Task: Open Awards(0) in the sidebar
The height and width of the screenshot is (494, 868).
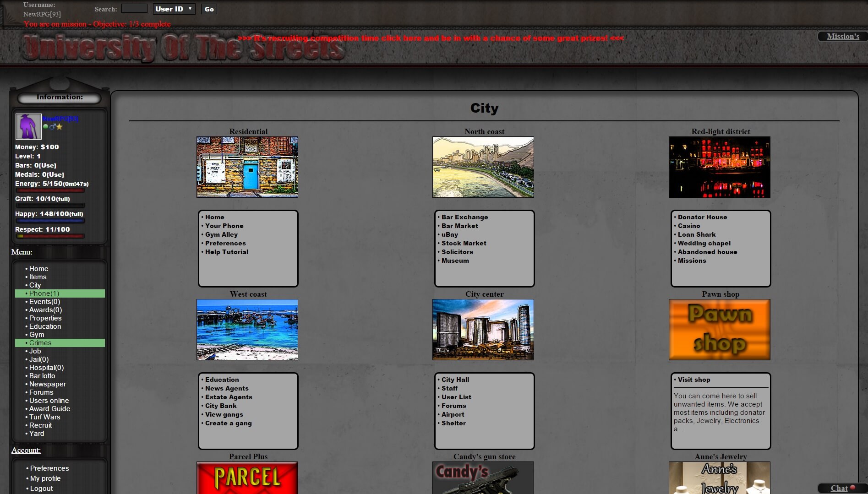Action: click(x=45, y=310)
